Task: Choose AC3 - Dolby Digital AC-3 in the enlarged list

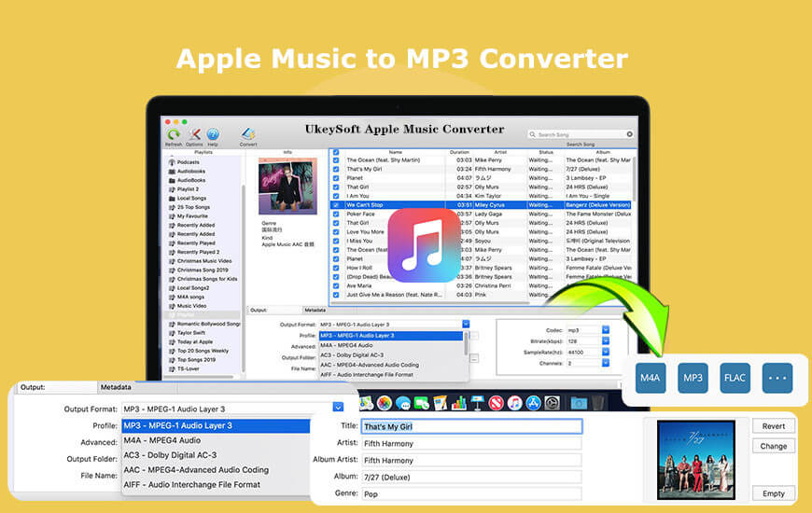Action: 216,455
